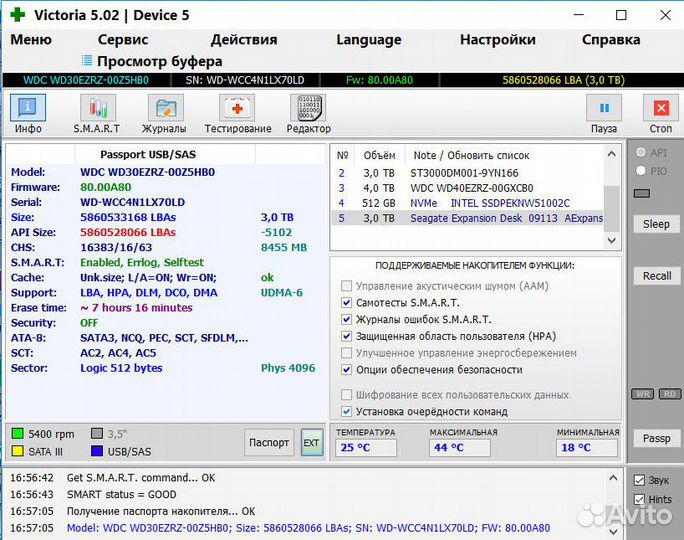This screenshot has width=684, height=540.
Task: Open the Меню menu
Action: [x=31, y=40]
